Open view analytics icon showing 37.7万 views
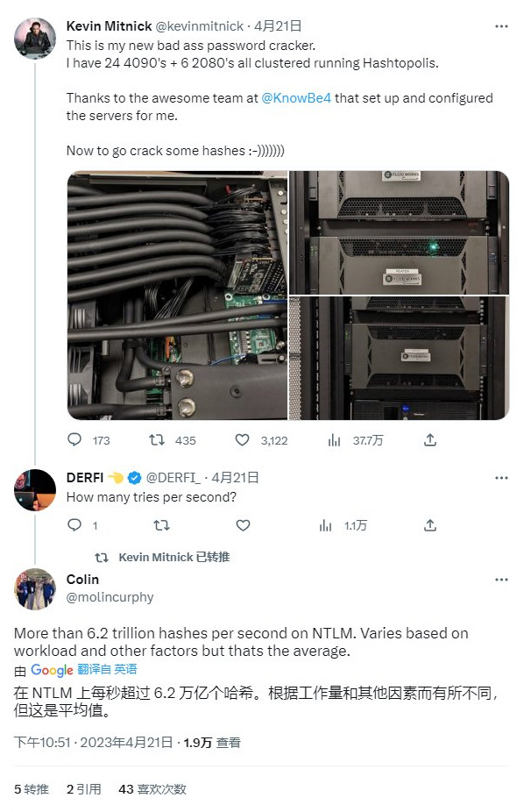 pyautogui.click(x=334, y=440)
